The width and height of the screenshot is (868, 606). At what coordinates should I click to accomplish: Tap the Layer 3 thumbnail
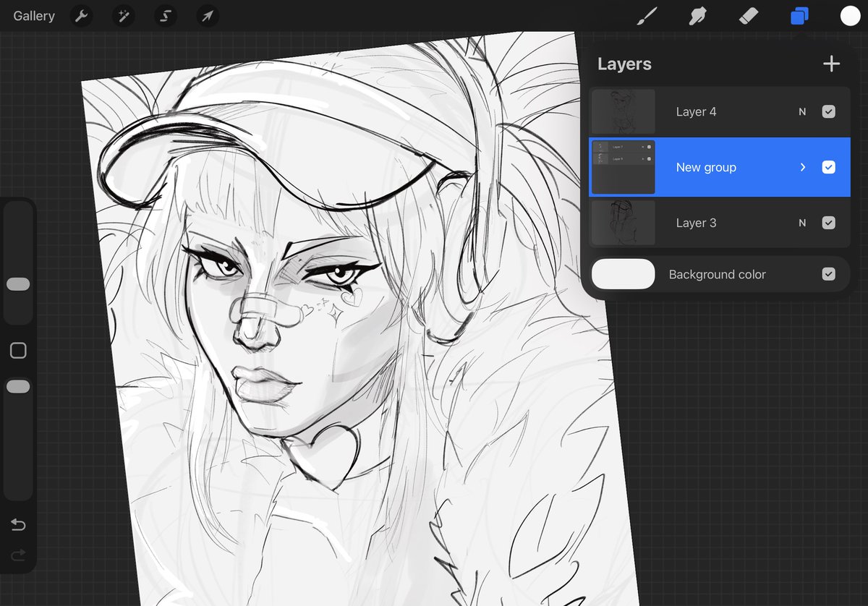point(623,223)
